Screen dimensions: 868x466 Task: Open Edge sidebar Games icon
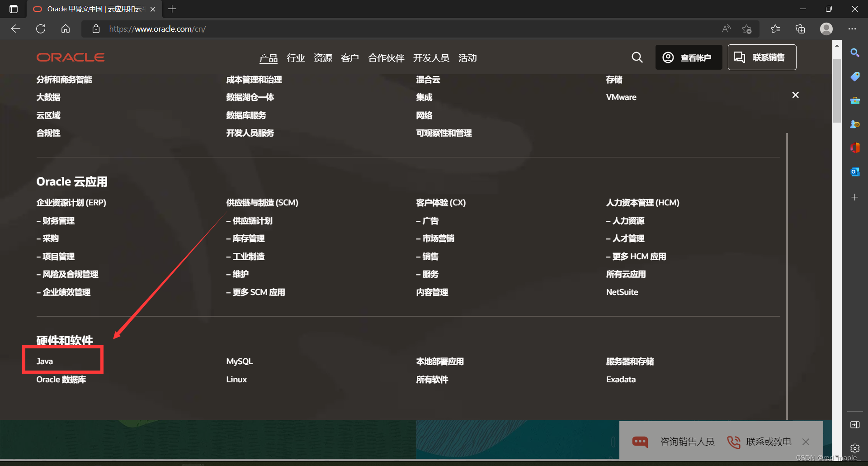click(855, 124)
